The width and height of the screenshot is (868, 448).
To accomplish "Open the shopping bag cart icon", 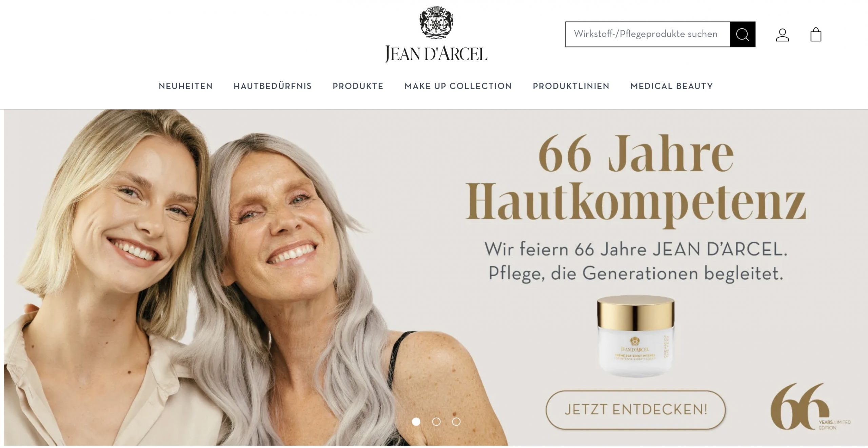I will tap(815, 34).
